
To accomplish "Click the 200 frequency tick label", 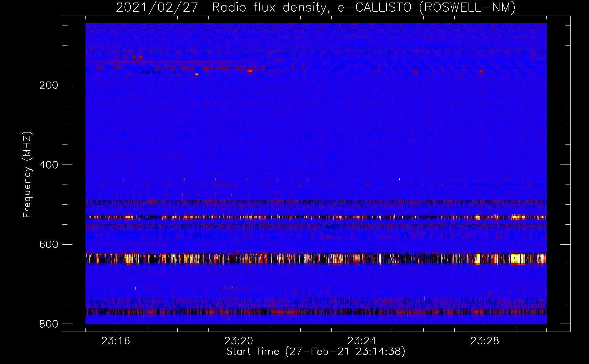I will tap(49, 85).
